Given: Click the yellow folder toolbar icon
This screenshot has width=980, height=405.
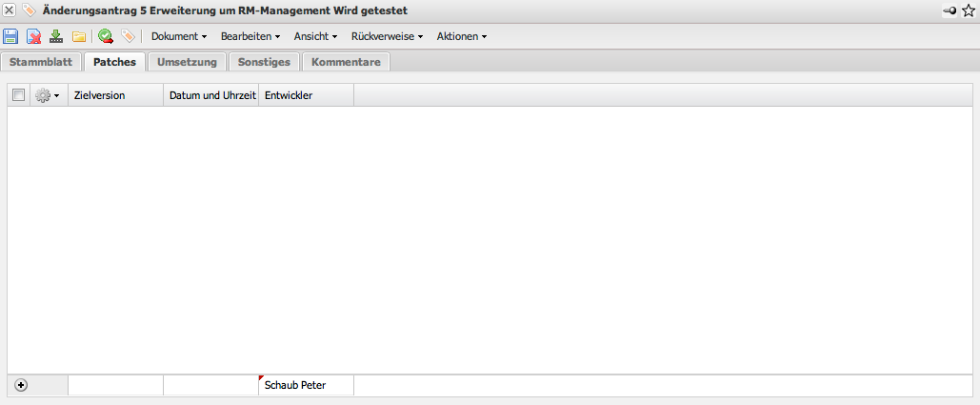Looking at the screenshot, I should click(x=79, y=36).
